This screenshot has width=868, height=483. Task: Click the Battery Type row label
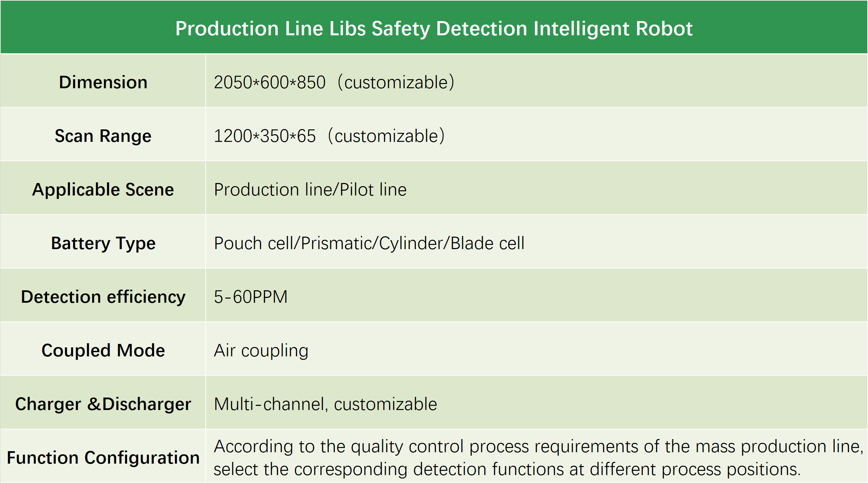(103, 243)
